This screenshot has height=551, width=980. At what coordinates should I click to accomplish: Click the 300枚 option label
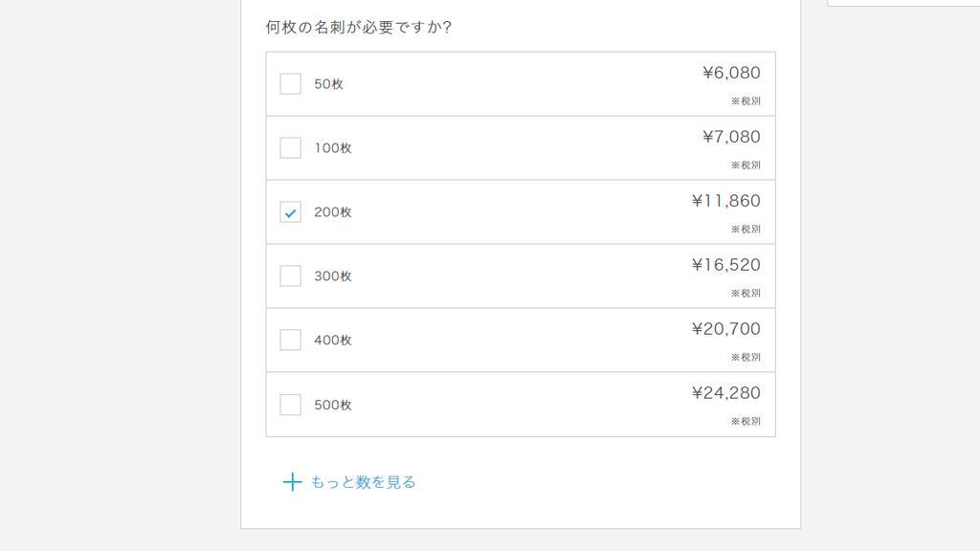click(333, 275)
